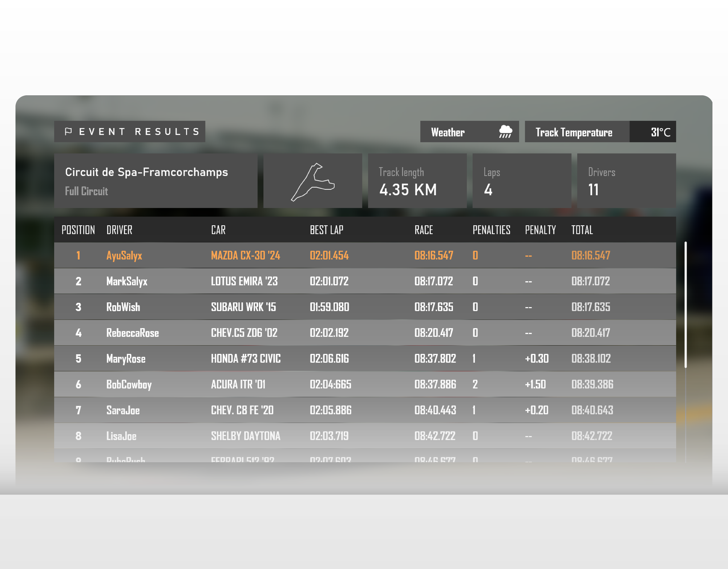Sort by the RACE column header
This screenshot has width=728, height=569.
[424, 230]
